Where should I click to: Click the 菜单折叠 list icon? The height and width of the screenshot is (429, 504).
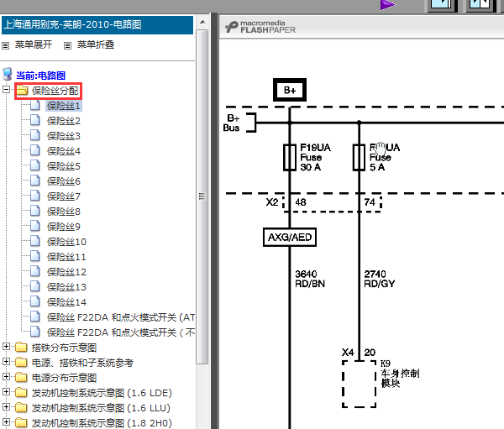tap(67, 45)
